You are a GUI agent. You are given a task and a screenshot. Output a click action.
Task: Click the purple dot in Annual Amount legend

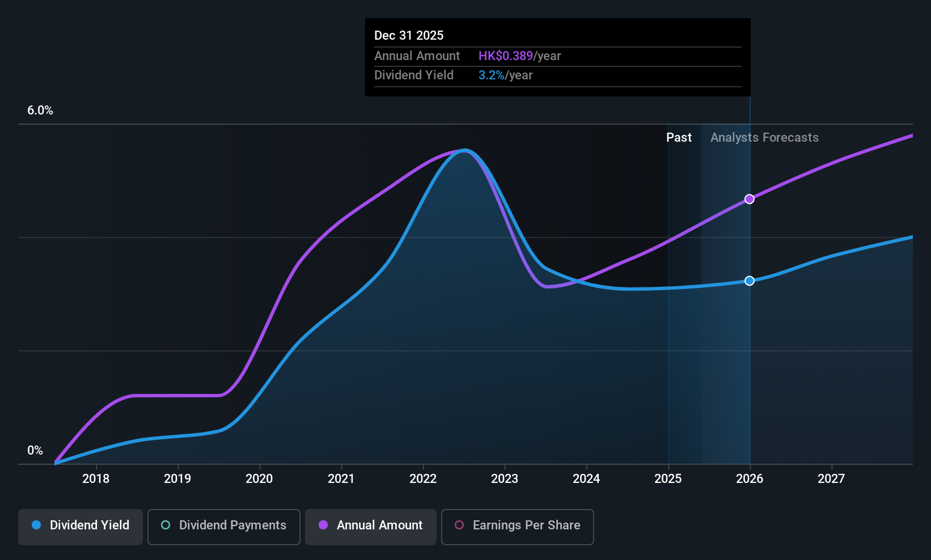323,525
